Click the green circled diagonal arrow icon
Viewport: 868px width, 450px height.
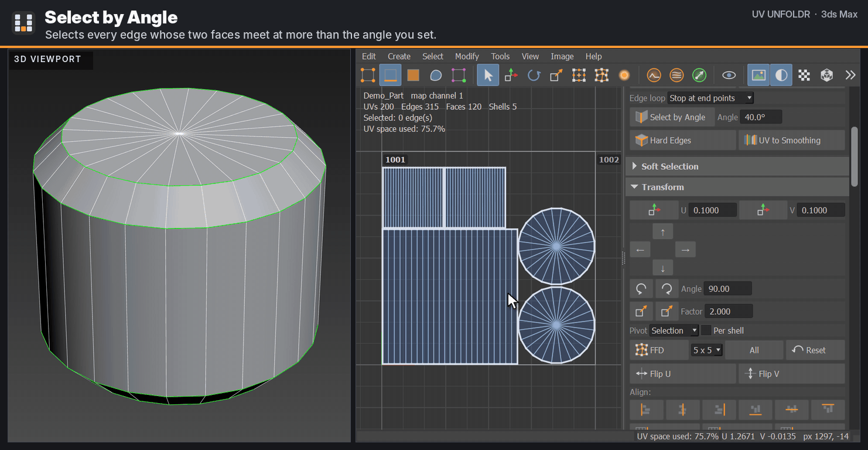pos(699,75)
